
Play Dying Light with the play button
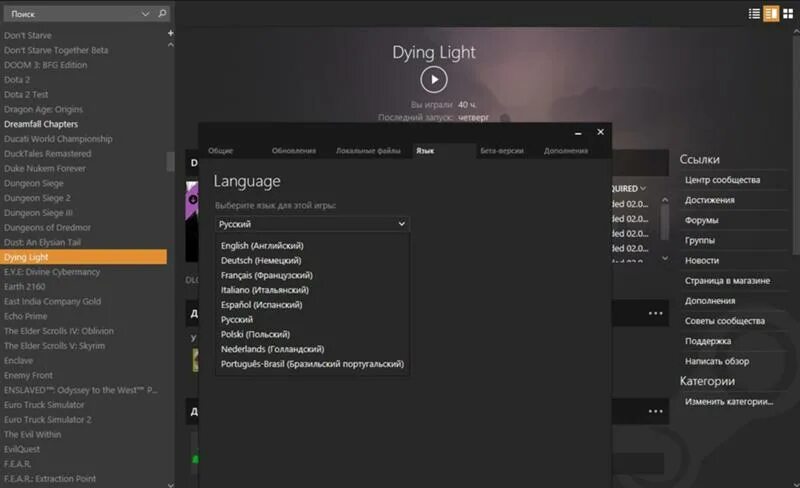click(x=434, y=80)
